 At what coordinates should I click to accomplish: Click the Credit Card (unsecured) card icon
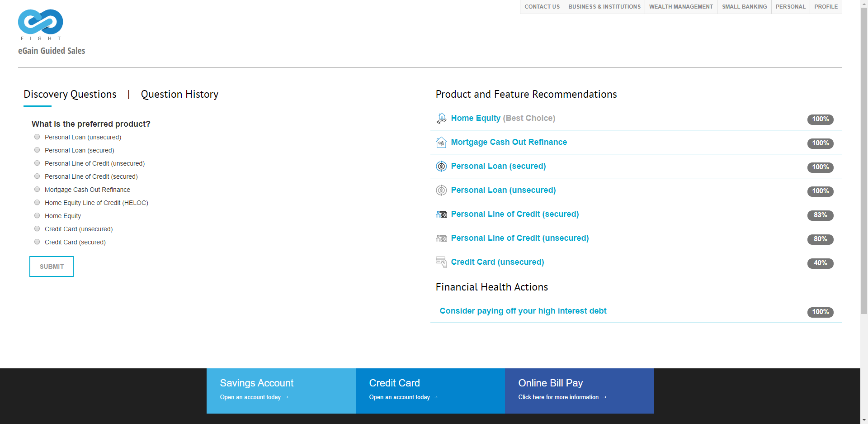click(x=441, y=262)
